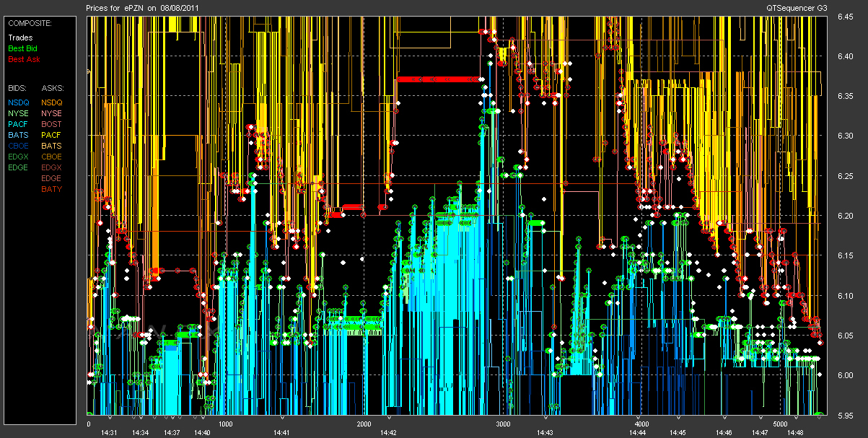868x438 pixels.
Task: Select the Trades legend entry
Action: (x=19, y=38)
